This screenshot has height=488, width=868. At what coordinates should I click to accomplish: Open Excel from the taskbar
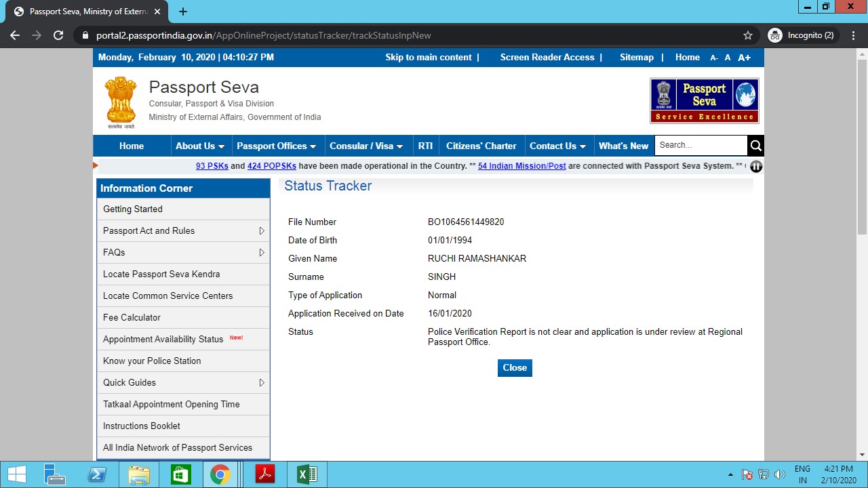[307, 474]
